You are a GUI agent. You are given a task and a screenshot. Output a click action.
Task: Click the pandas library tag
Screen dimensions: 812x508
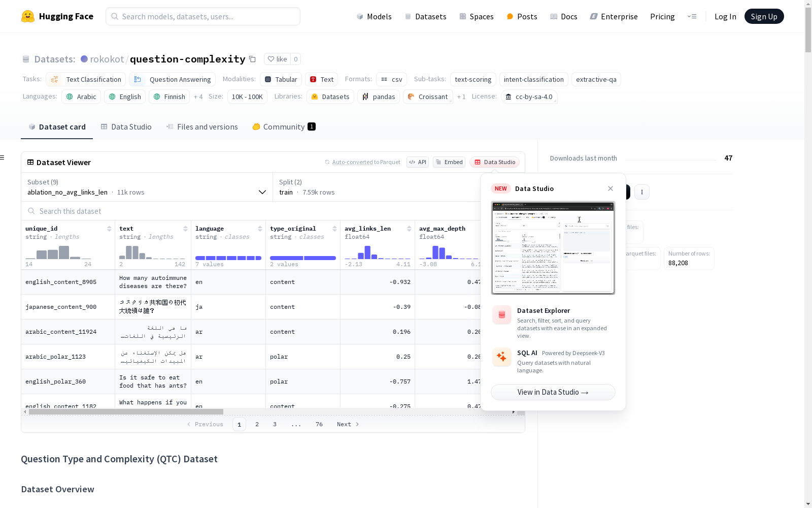[379, 97]
